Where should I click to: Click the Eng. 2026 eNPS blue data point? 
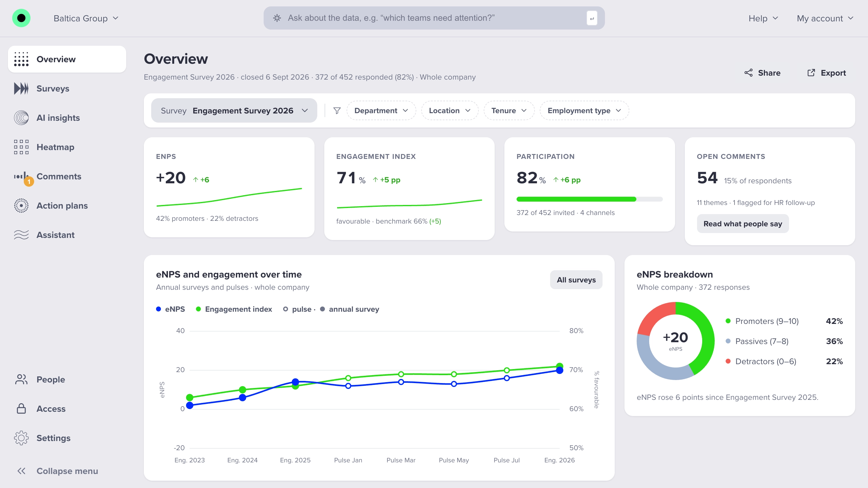click(x=559, y=371)
